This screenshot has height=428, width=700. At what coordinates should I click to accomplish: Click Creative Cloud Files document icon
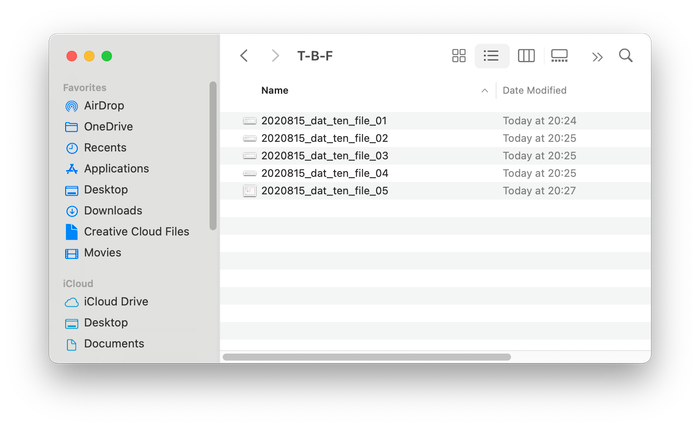click(x=71, y=232)
